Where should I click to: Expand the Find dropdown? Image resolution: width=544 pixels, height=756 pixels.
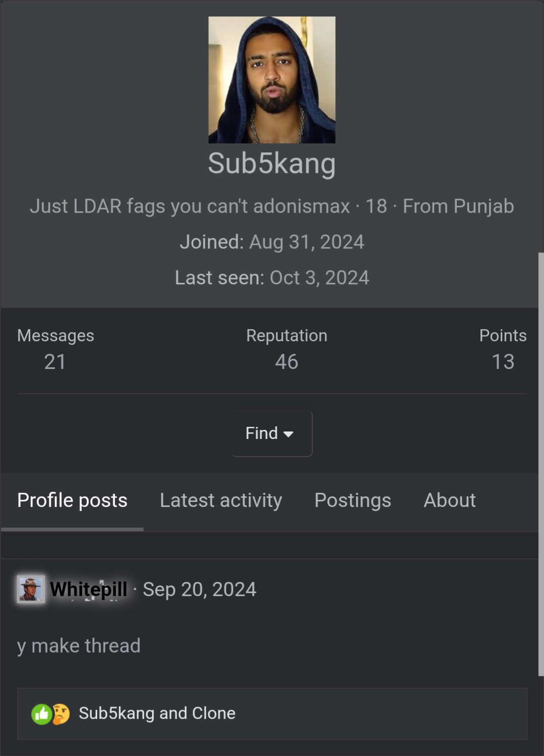pyautogui.click(x=272, y=433)
